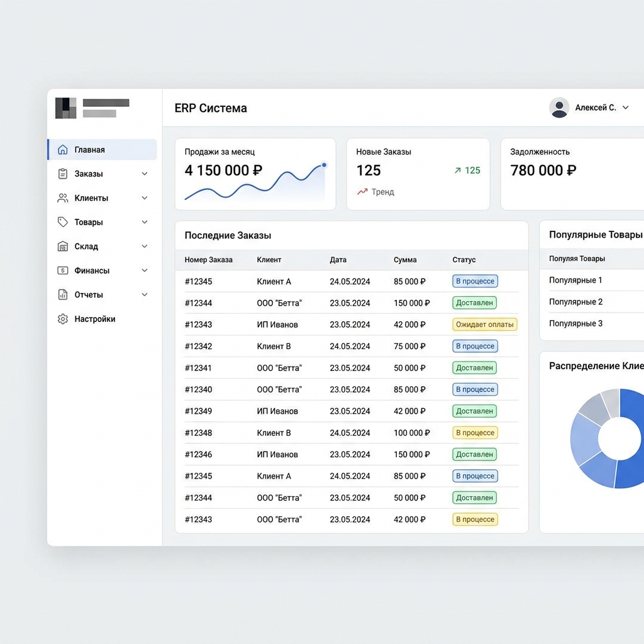Click the clipboard icon beside Заказы
Screen dimensions: 644x644
point(62,174)
